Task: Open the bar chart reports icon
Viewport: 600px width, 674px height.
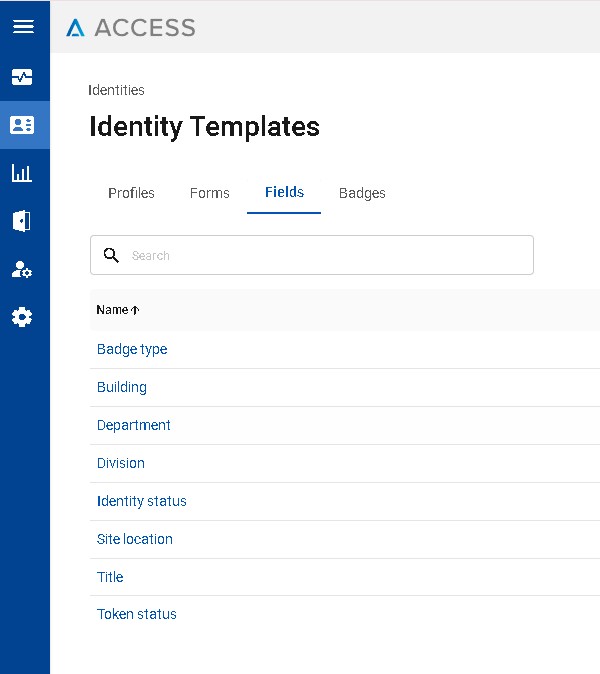Action: 22,173
